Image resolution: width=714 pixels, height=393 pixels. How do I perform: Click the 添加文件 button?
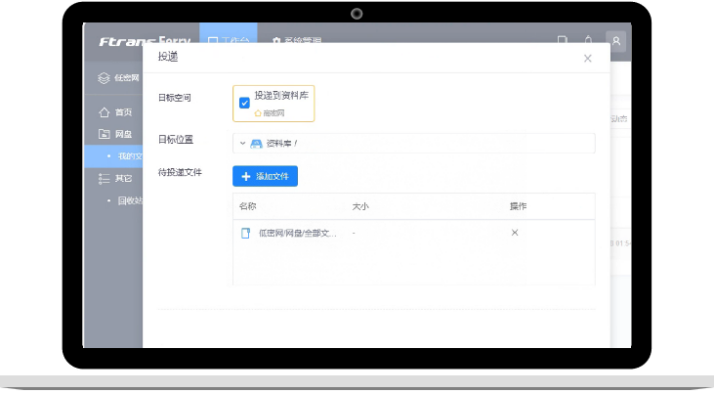click(265, 176)
